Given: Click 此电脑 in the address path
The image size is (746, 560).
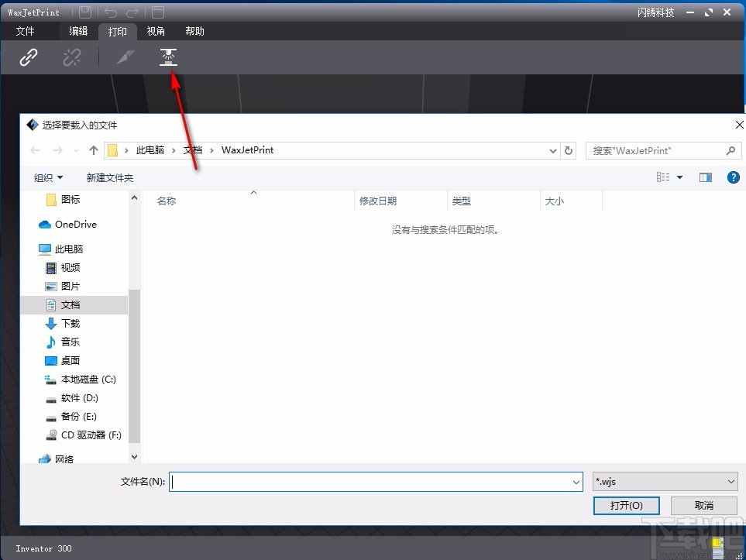Looking at the screenshot, I should coord(150,150).
